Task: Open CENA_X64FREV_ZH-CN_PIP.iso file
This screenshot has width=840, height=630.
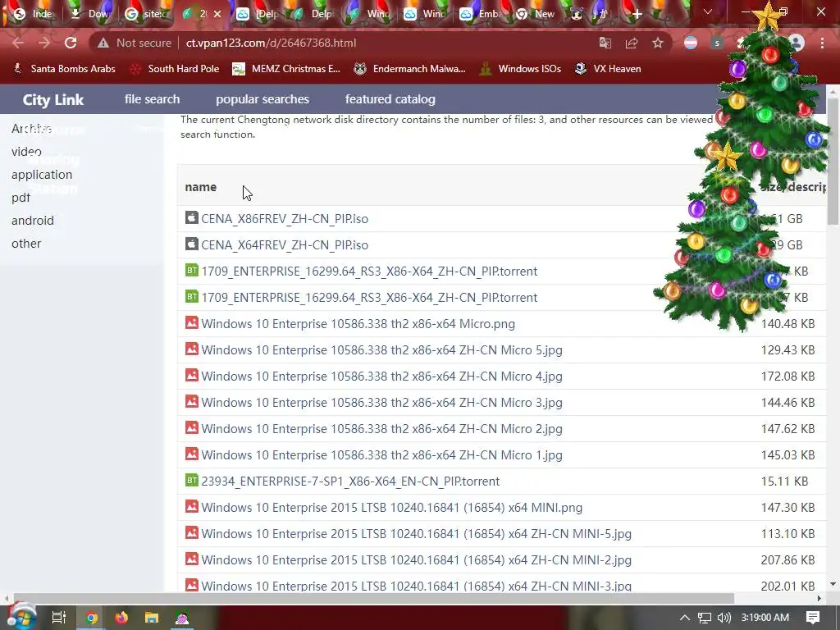Action: pyautogui.click(x=285, y=244)
